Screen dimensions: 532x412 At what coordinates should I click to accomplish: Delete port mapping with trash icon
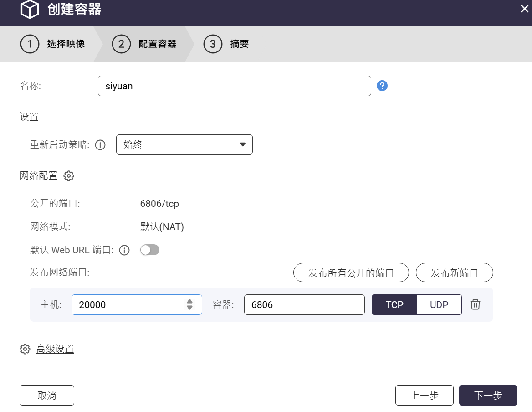point(475,304)
